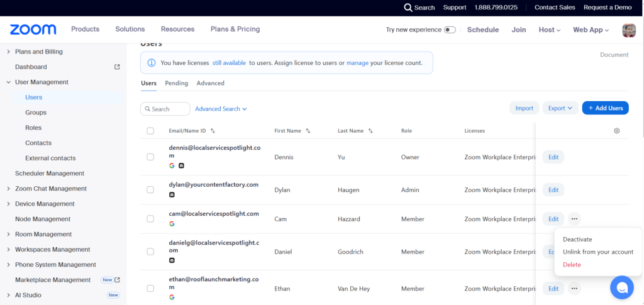Click Edit for Cam Hazzard

[553, 219]
